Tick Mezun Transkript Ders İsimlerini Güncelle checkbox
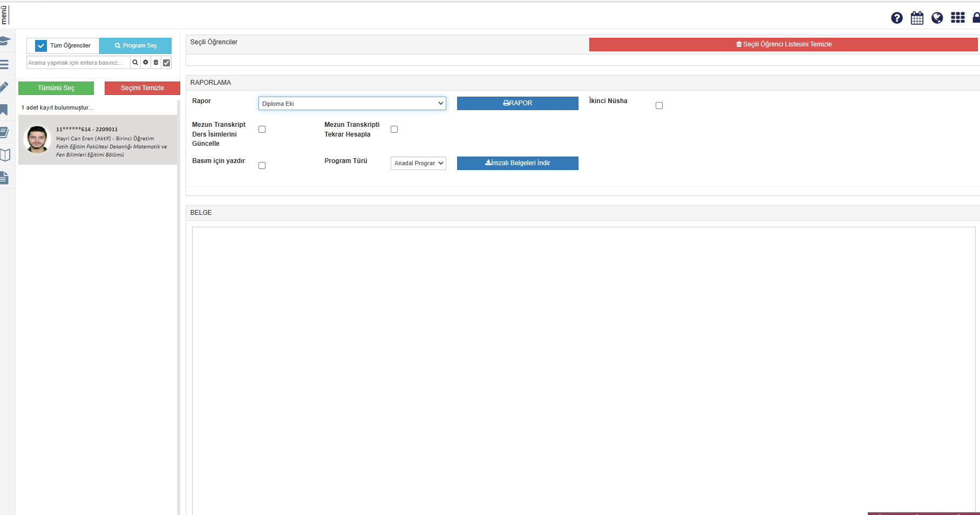 pos(262,130)
